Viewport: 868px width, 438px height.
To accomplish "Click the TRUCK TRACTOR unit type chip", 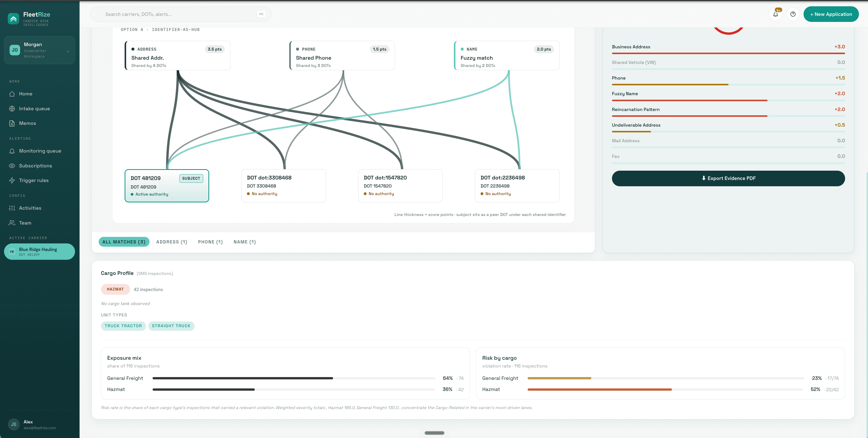I will (x=123, y=326).
